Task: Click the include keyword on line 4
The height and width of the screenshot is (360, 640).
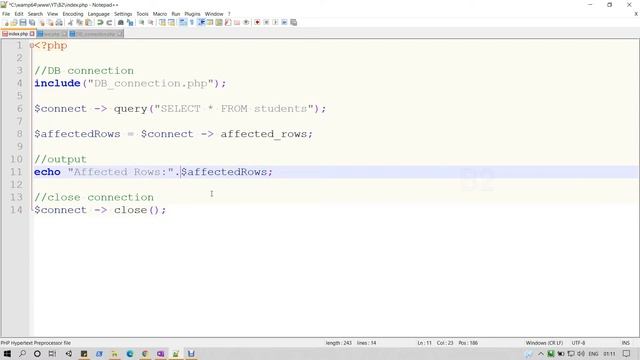Action: tap(57, 83)
